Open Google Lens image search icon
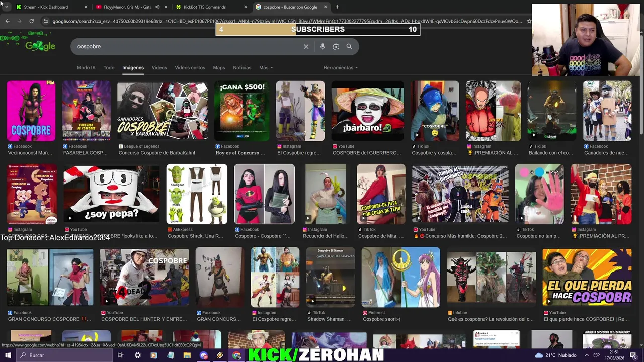Image resolution: width=644 pixels, height=362 pixels. point(336,46)
